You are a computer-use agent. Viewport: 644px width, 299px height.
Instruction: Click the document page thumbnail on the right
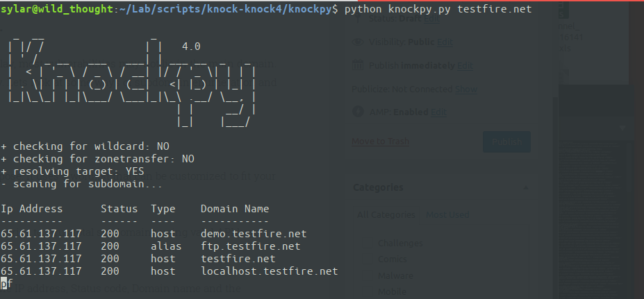[x=593, y=219]
